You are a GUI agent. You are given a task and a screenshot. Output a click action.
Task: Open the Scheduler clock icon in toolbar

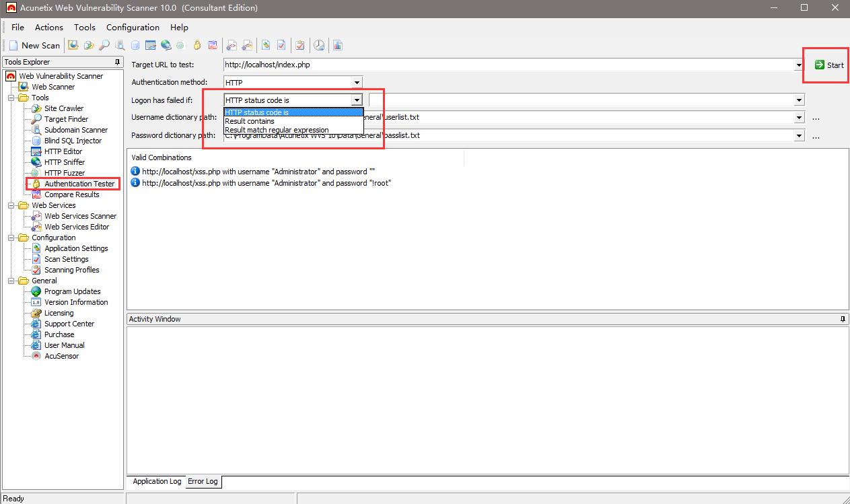tap(319, 45)
